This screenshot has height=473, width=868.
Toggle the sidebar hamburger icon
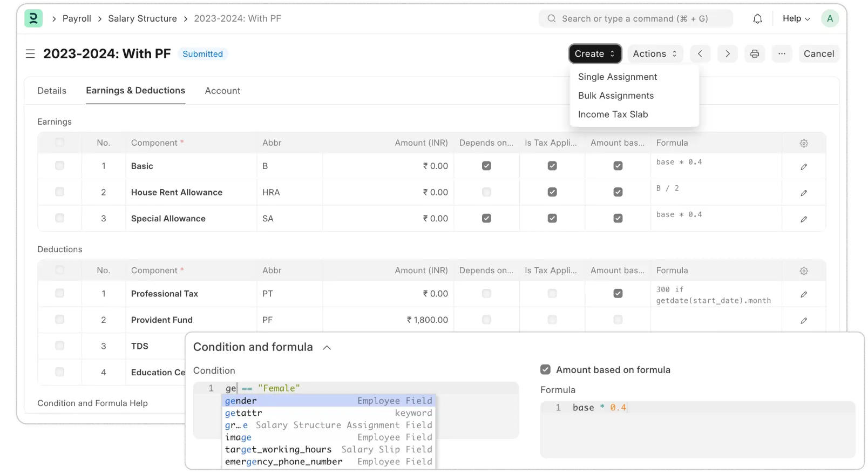pos(30,54)
